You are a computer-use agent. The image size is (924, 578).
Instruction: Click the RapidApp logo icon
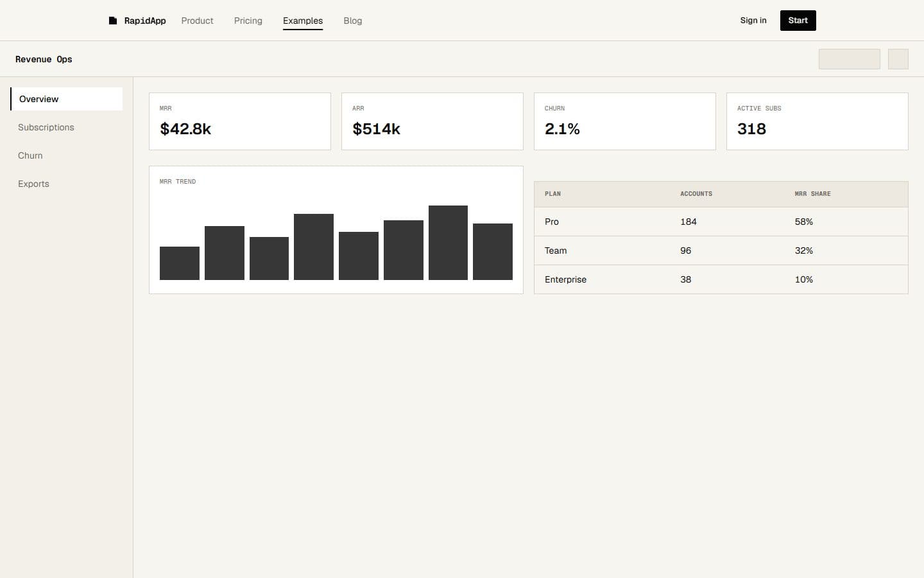(x=113, y=21)
